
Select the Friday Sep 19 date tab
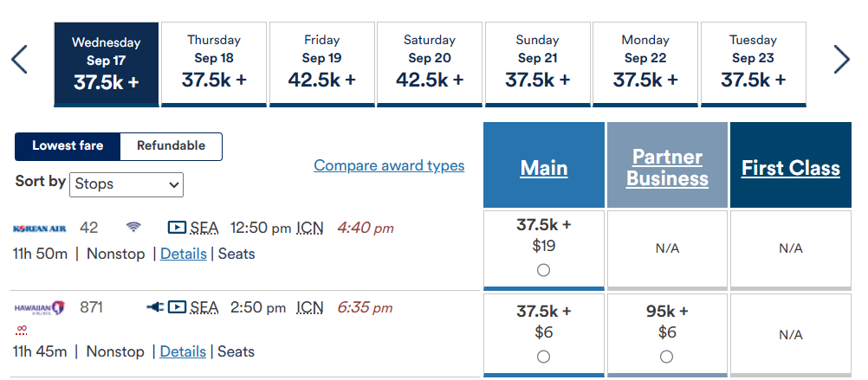pos(321,64)
